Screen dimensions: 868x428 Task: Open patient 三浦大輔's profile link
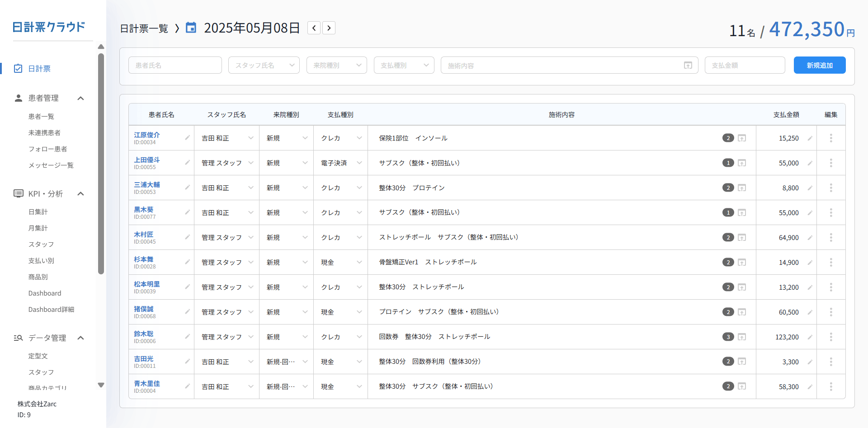[147, 184]
